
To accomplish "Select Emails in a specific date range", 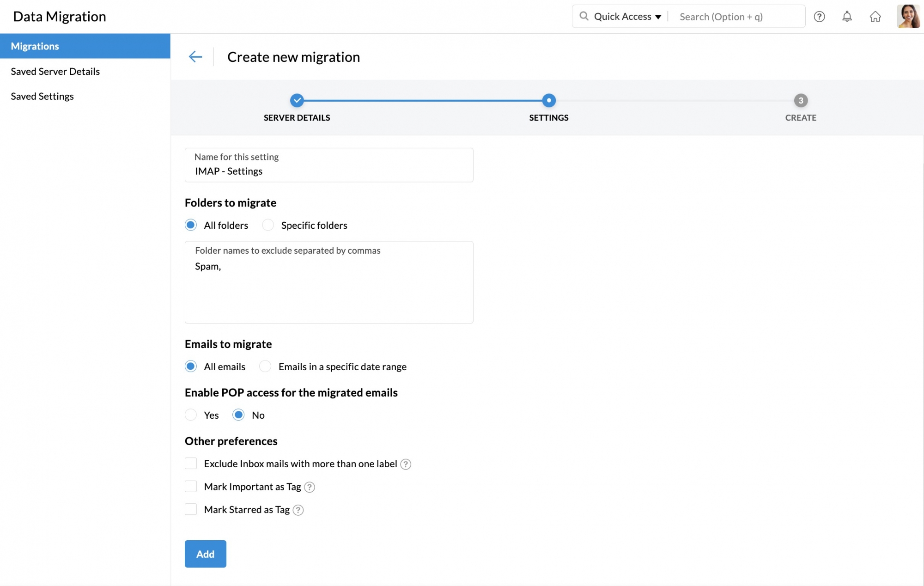I will 266,366.
